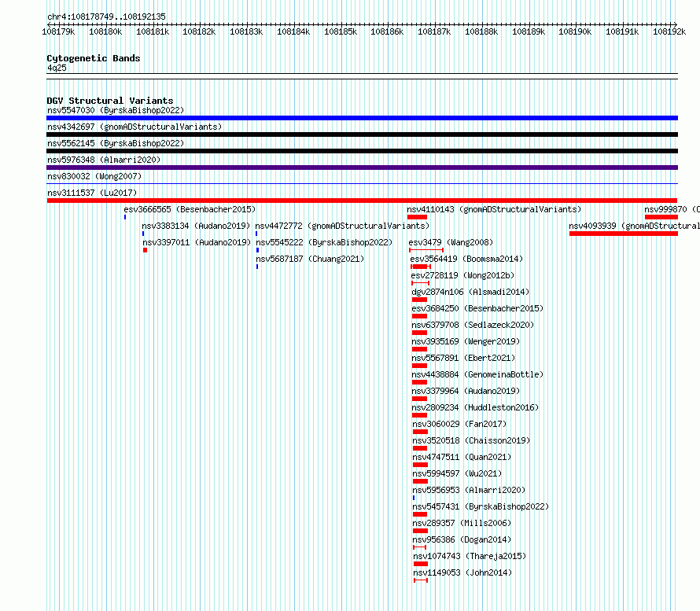Open nsv4472772 (gnomADStructuralVariants) variant
This screenshot has height=611, width=700.
[x=342, y=226]
